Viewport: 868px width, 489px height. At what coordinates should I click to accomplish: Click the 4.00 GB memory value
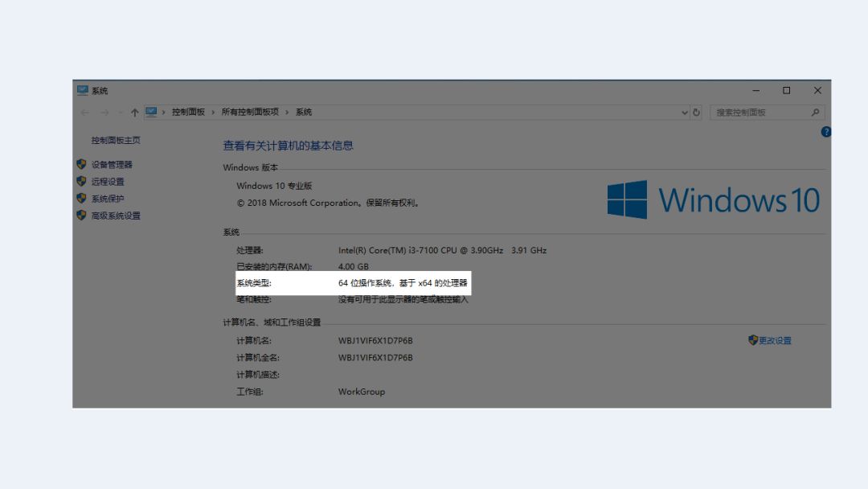click(x=353, y=266)
